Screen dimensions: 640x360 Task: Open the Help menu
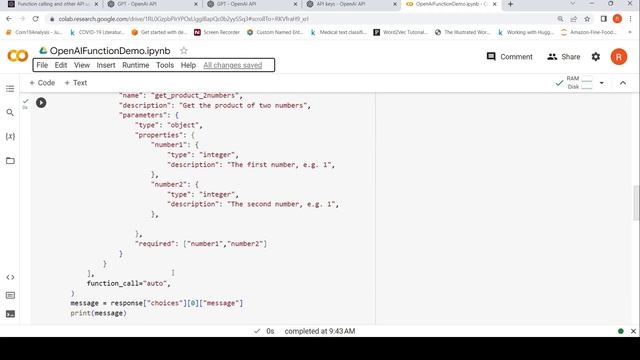point(188,65)
